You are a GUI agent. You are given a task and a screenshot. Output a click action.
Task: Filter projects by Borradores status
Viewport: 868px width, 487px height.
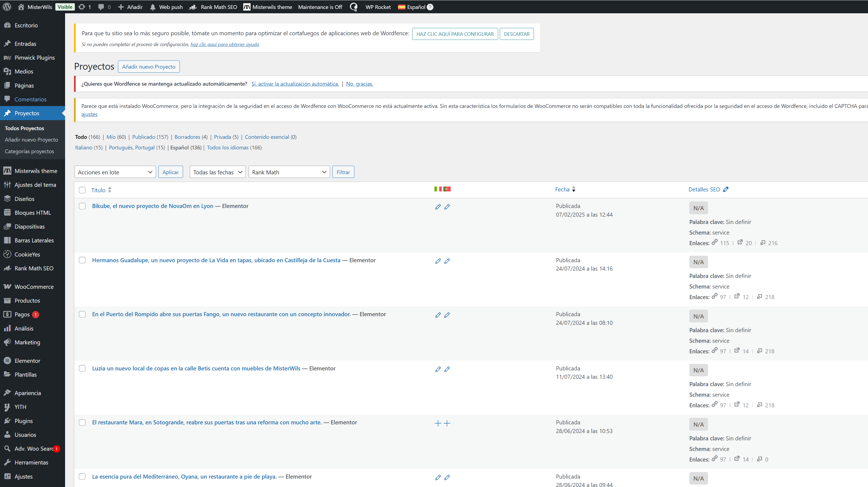tap(187, 137)
